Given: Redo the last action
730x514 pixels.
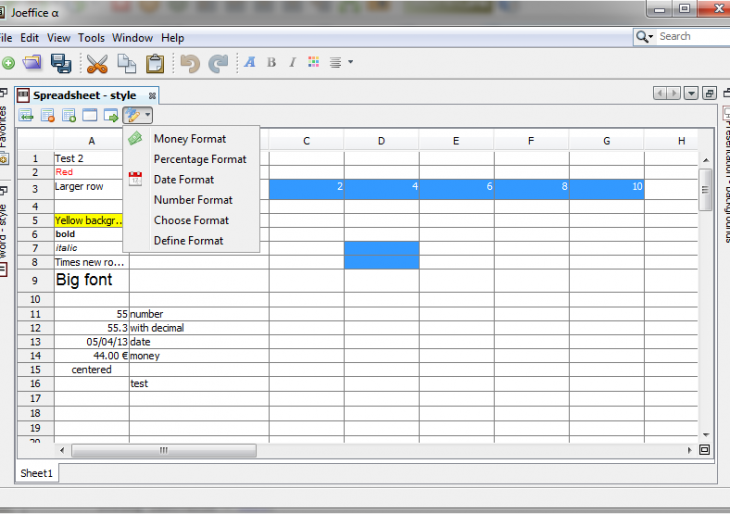Looking at the screenshot, I should pyautogui.click(x=218, y=63).
